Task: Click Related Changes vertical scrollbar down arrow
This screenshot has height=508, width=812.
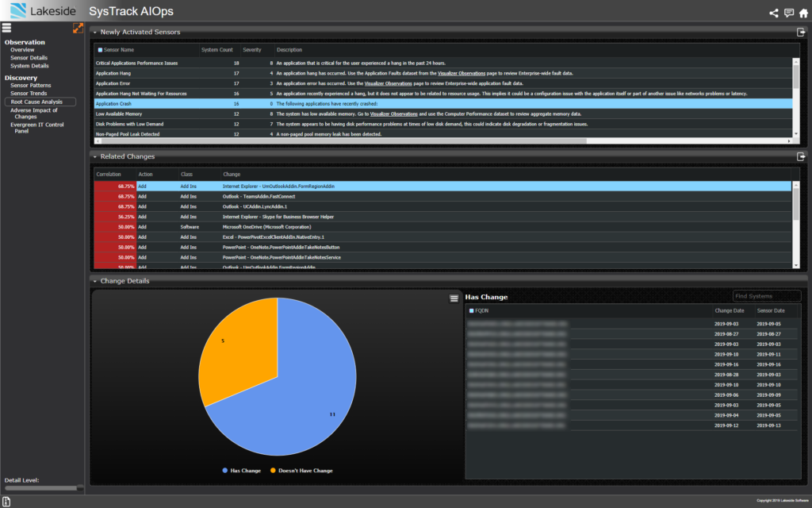Action: coord(796,265)
